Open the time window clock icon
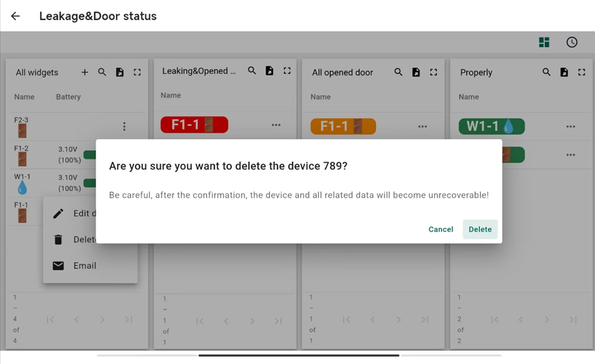Screen dimensions: 595x364 (x=571, y=42)
